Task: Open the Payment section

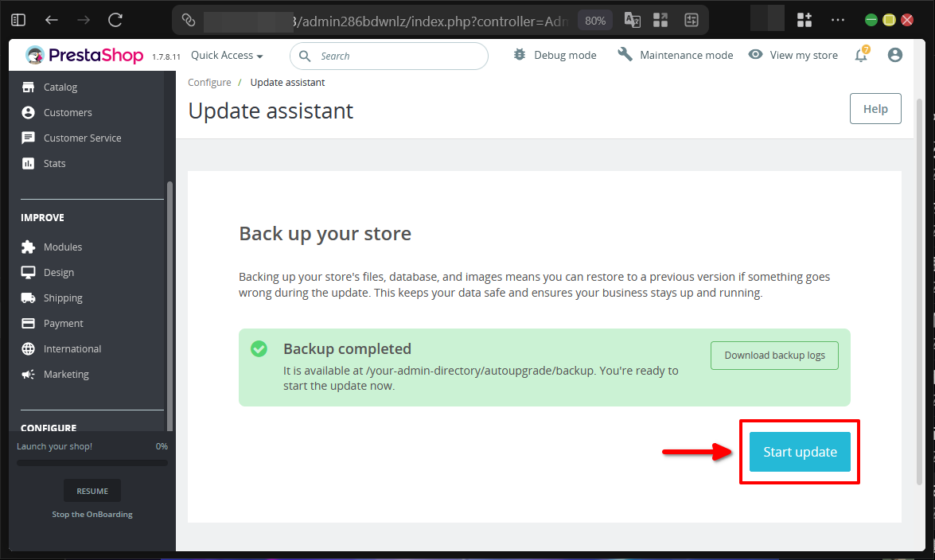Action: [x=61, y=323]
